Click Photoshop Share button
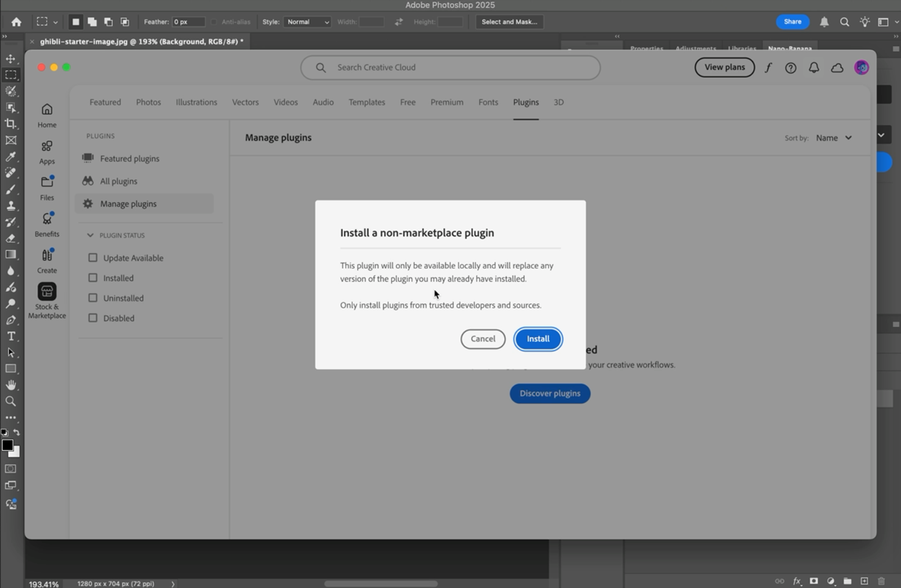The image size is (901, 588). click(x=793, y=22)
